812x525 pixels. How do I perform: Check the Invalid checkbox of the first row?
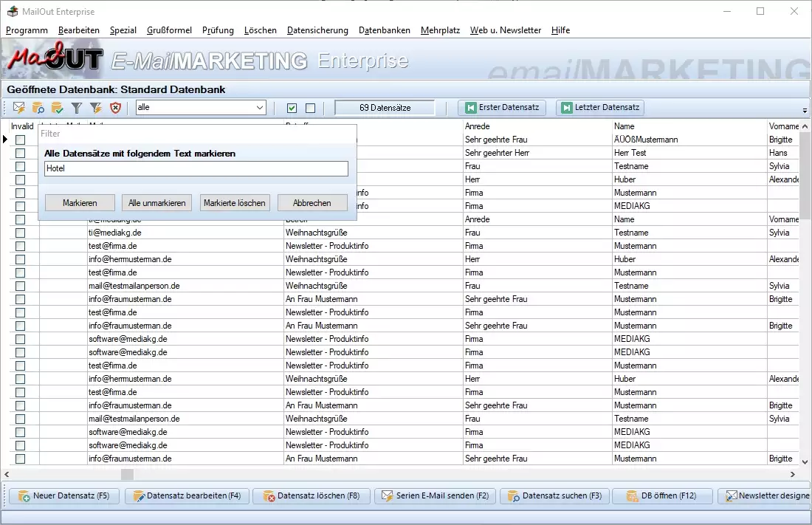20,139
